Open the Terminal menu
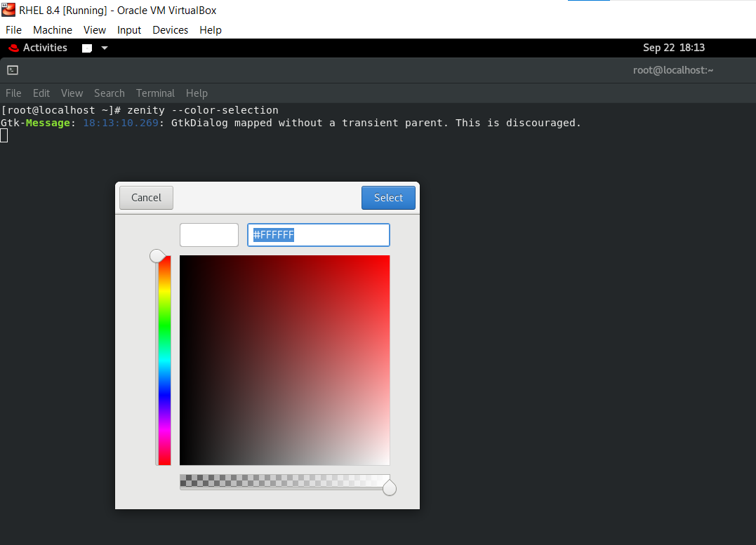The height and width of the screenshot is (545, 756). pos(155,93)
